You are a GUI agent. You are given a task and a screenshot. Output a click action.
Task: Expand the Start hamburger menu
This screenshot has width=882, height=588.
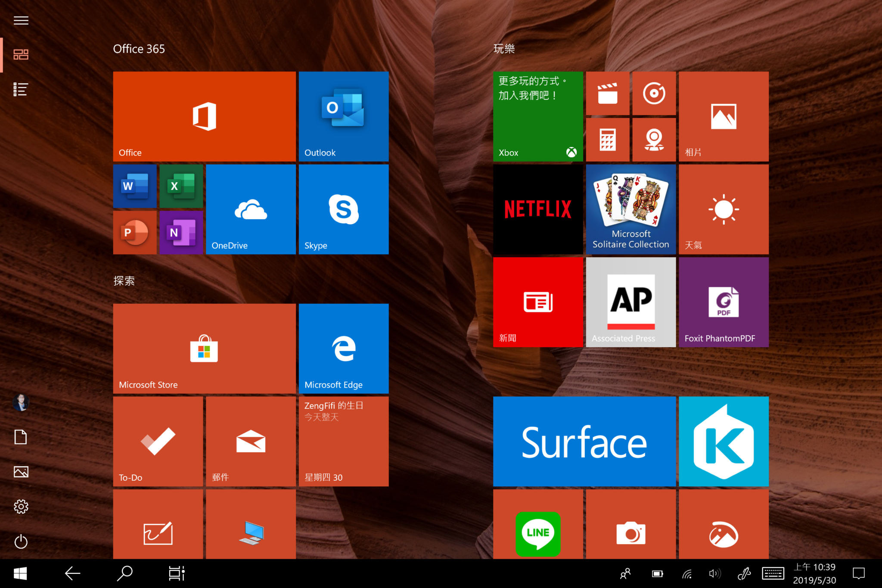21,20
